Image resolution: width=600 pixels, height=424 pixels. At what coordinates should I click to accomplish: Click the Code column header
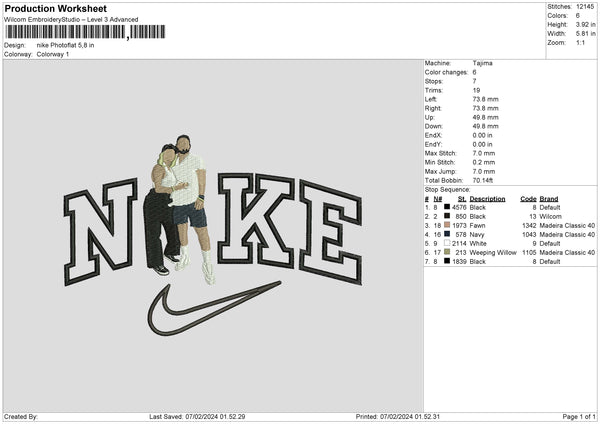tap(528, 199)
